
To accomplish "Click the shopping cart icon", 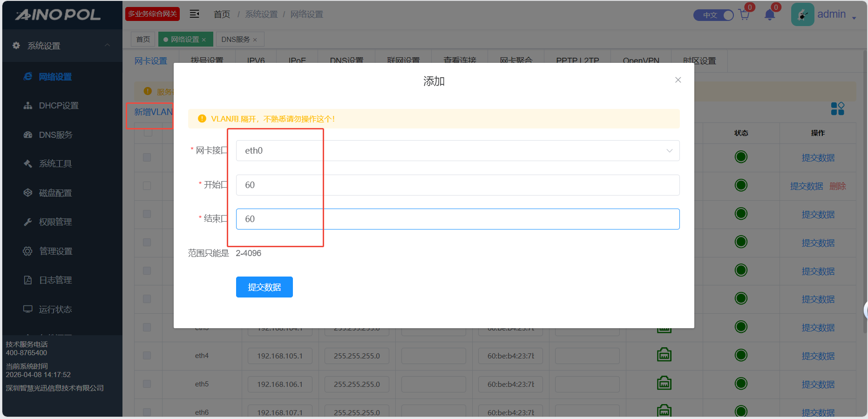I will coord(744,15).
